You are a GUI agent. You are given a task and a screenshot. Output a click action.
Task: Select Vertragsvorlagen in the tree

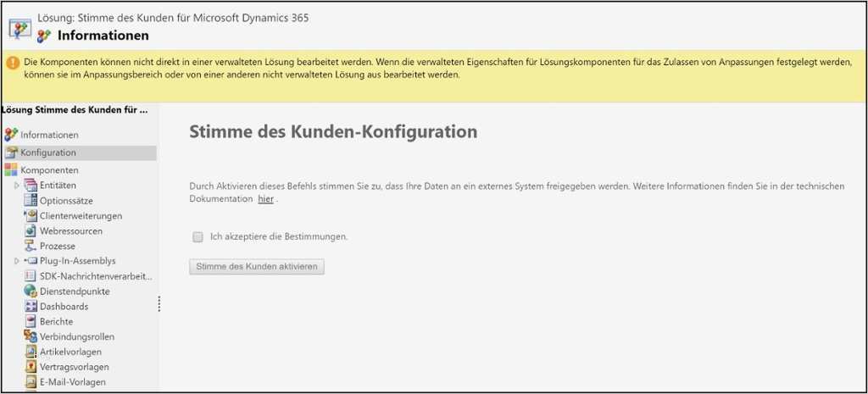(x=75, y=366)
